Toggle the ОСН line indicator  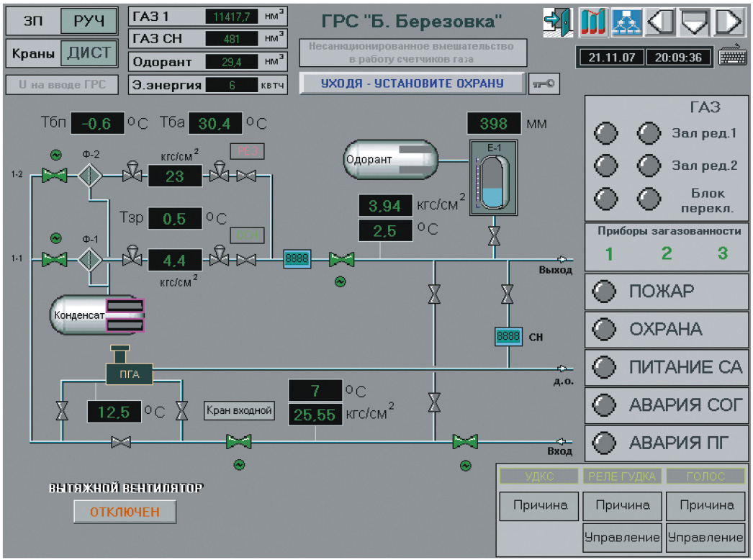pos(248,235)
